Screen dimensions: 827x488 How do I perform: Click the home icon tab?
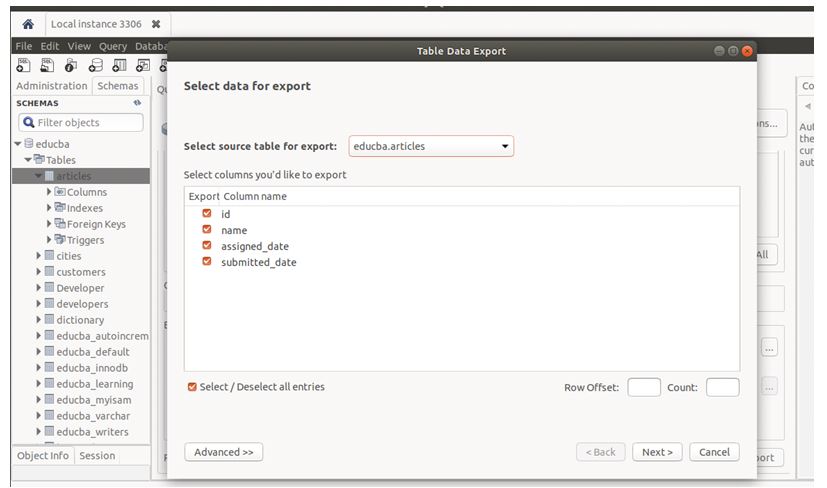(27, 23)
